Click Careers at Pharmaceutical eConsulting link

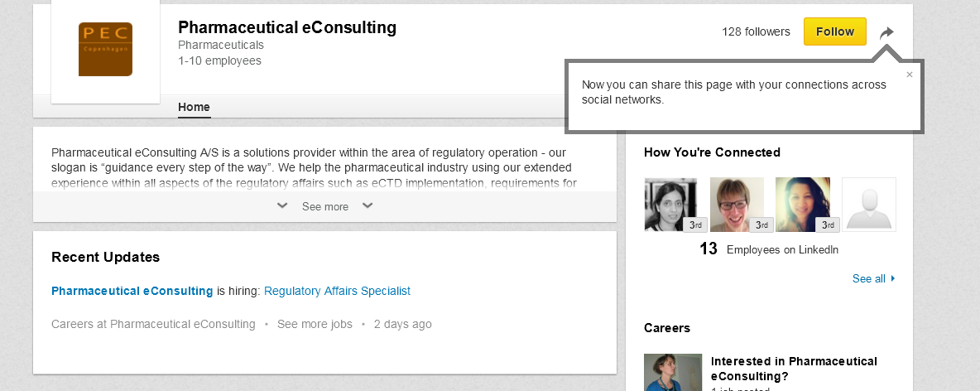pyautogui.click(x=153, y=324)
